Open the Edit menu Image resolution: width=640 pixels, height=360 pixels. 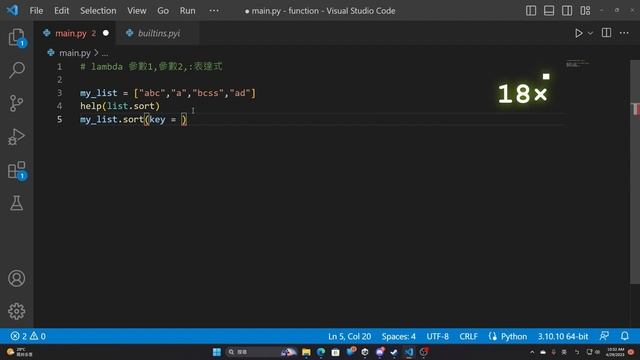[62, 11]
